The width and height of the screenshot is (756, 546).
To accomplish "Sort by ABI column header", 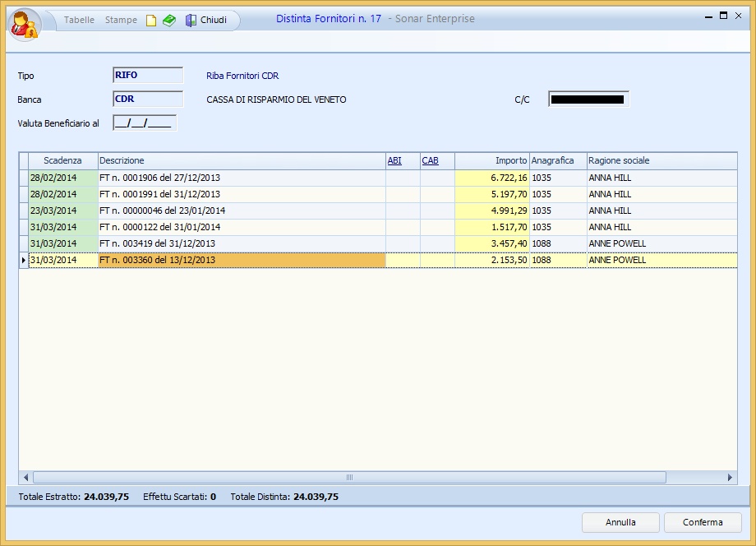I will tap(394, 161).
